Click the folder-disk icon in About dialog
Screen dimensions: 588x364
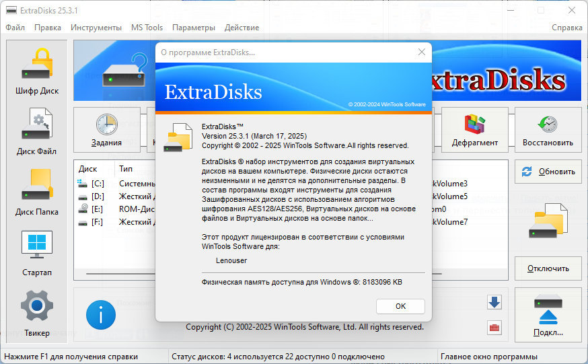tap(178, 137)
